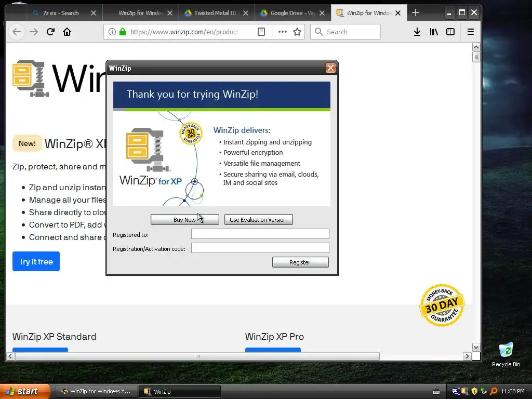Click the vertical scrollbar down arrow

tap(476, 348)
